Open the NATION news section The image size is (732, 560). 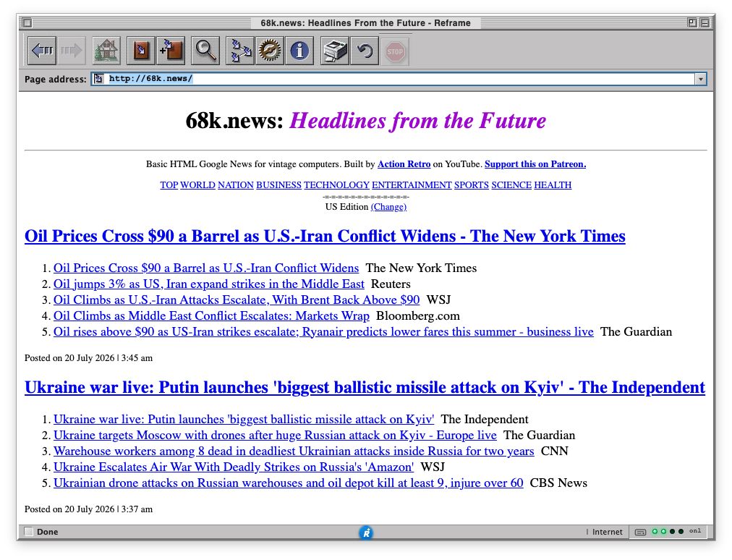pyautogui.click(x=236, y=185)
